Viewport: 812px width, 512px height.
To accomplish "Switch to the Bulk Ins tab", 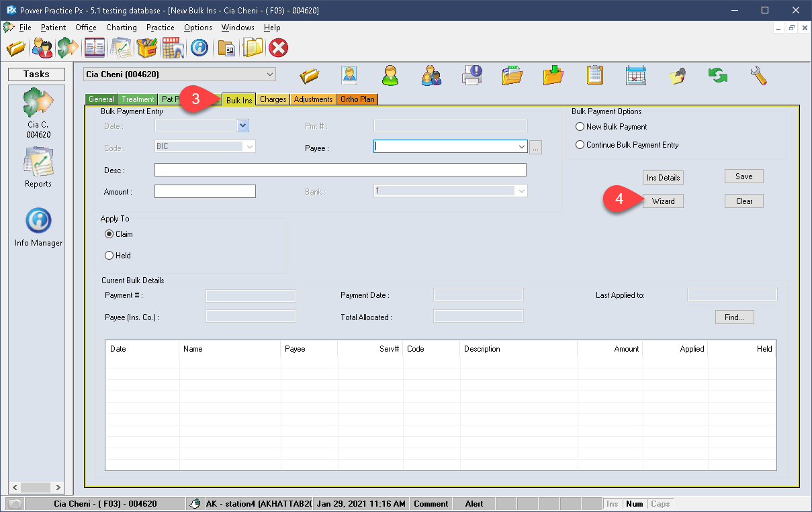I will point(239,100).
